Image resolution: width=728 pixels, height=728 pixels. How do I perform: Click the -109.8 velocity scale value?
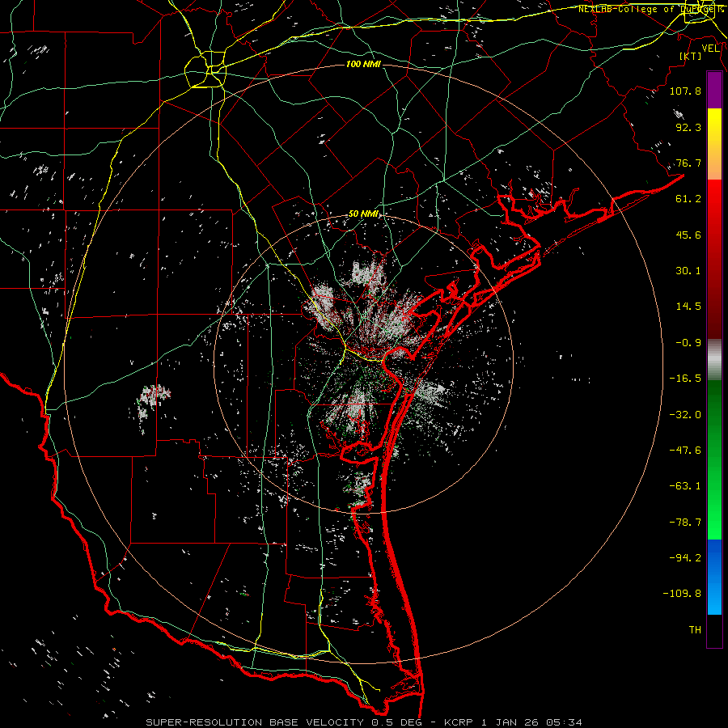pyautogui.click(x=682, y=594)
